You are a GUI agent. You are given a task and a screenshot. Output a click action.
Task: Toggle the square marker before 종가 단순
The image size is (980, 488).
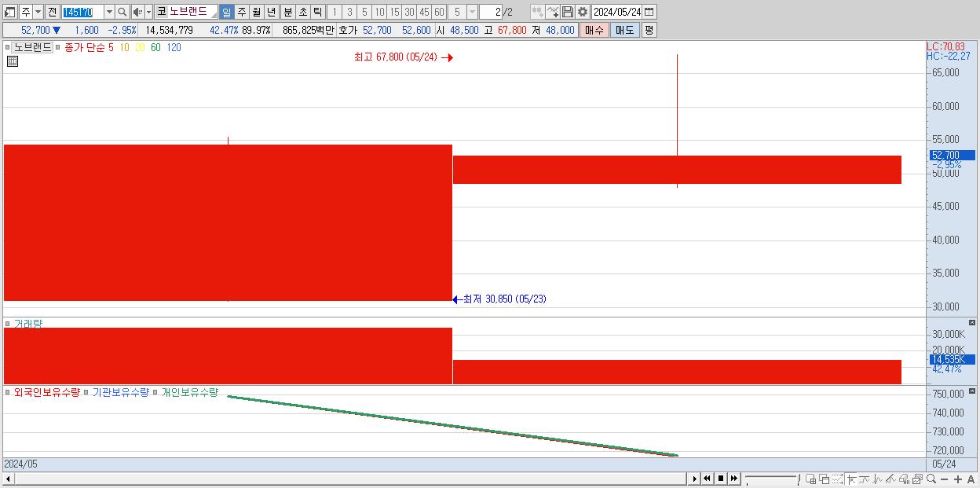tap(58, 47)
